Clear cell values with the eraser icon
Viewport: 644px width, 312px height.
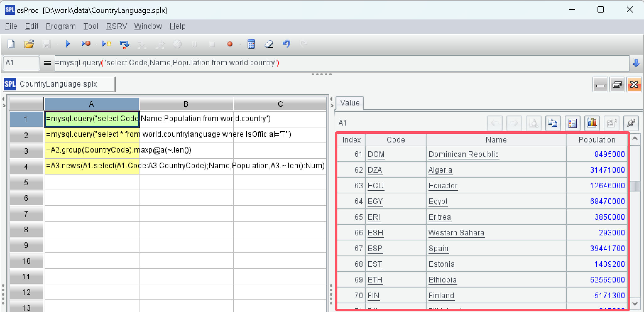point(269,44)
